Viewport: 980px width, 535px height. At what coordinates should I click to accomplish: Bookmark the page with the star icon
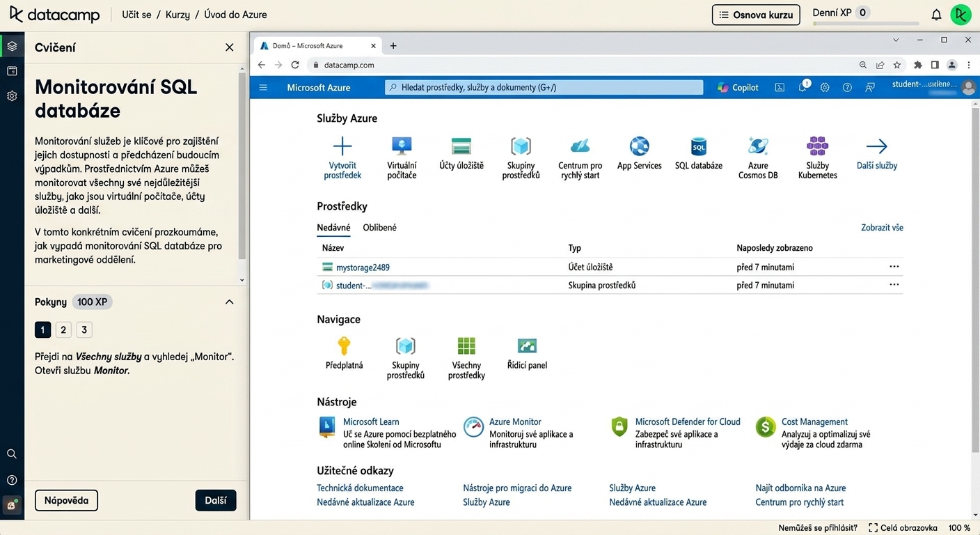click(x=897, y=65)
